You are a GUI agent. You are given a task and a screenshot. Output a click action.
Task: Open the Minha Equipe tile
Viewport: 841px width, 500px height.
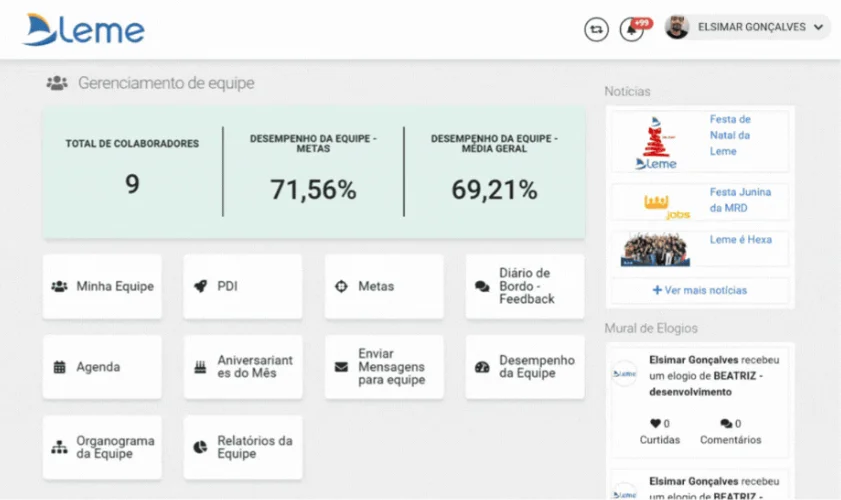tap(103, 286)
